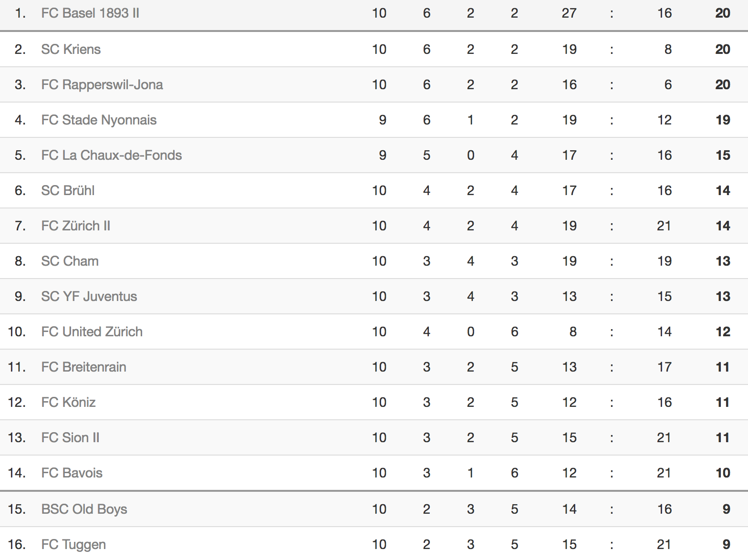This screenshot has height=560, width=748.
Task: Open the FC Basel 1893 II team link
Action: 90,13
